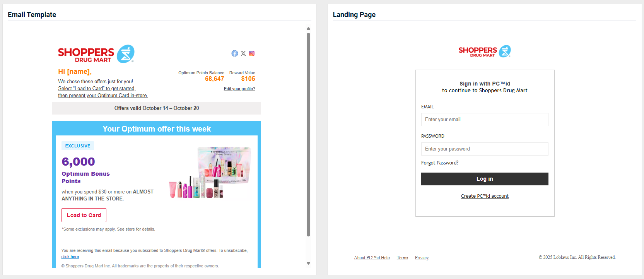Click the Log in button
644x279 pixels.
coord(485,179)
